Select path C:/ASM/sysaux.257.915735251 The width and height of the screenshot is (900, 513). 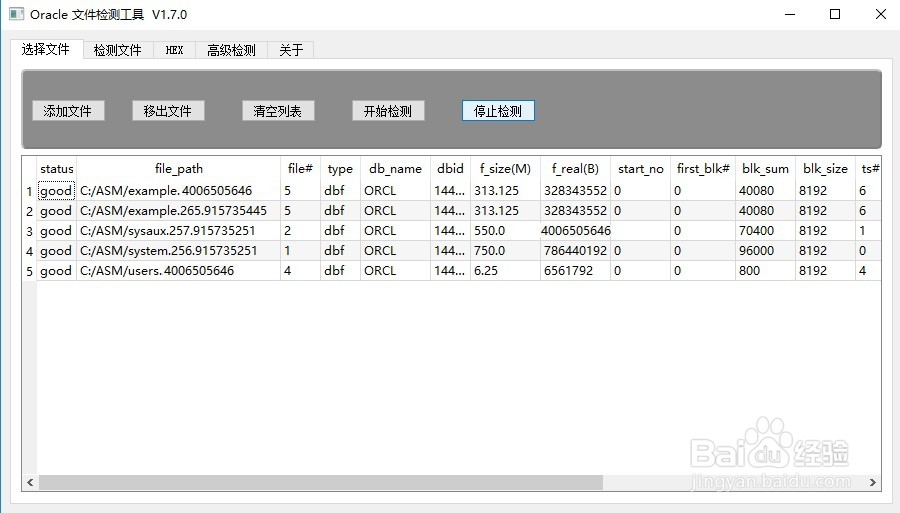tap(168, 231)
